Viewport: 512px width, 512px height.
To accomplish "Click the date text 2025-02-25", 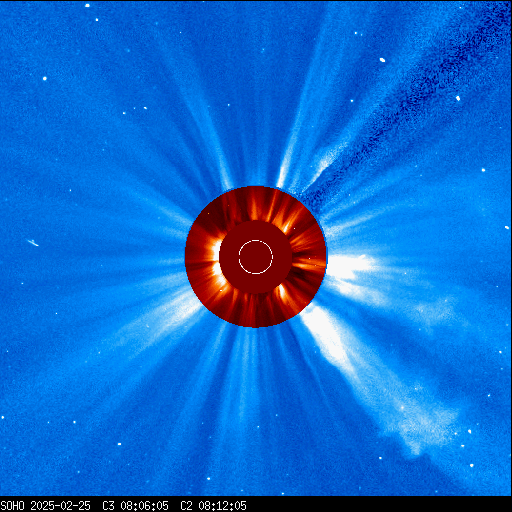I will point(60,506).
